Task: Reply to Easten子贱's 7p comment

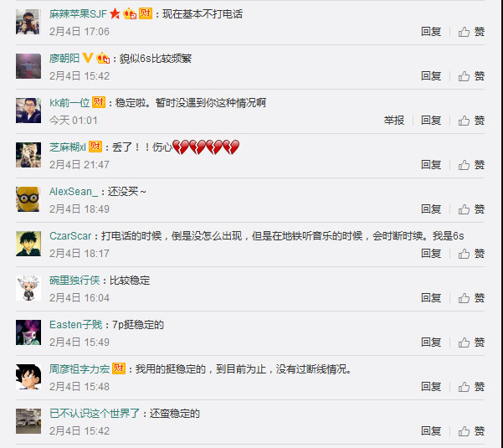Action: click(x=431, y=342)
